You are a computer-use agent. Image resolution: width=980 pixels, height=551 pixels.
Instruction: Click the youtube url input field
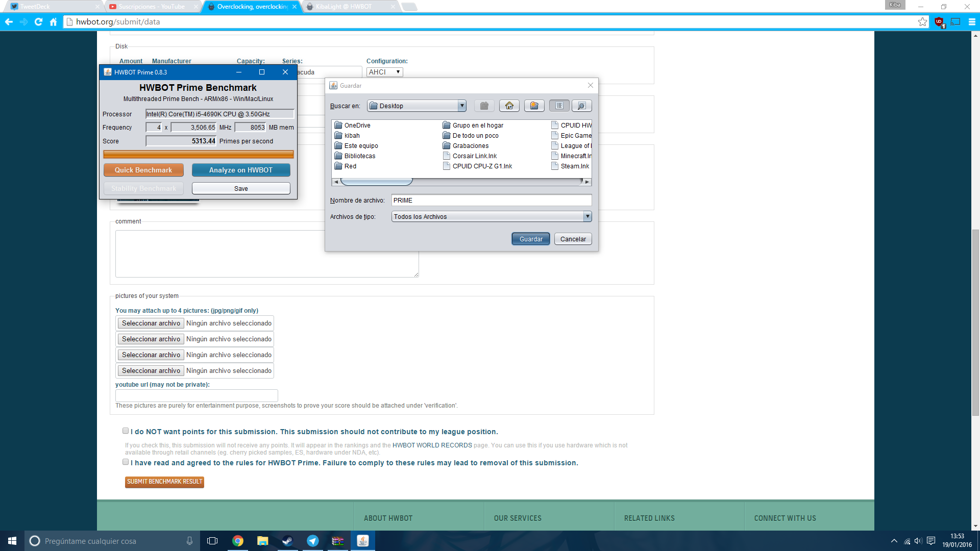tap(197, 395)
